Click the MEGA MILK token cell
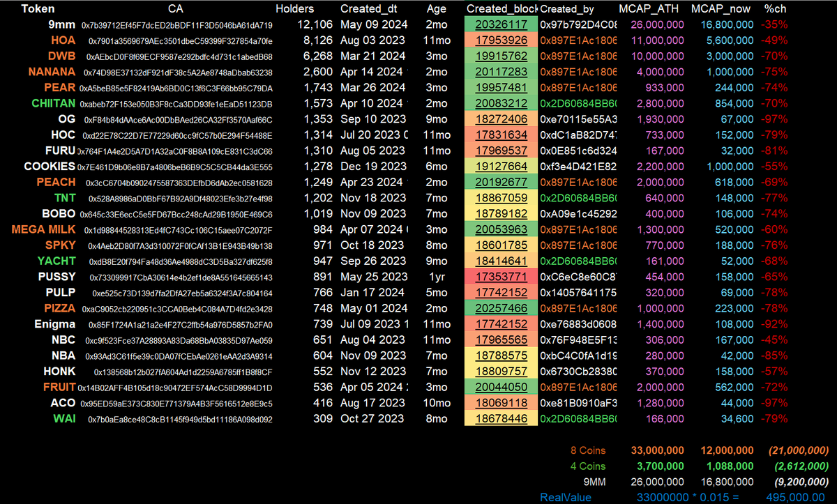Screen dimensions: 837x504 pyautogui.click(x=43, y=229)
